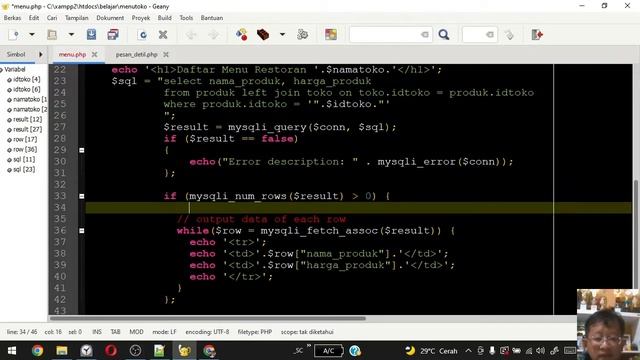This screenshot has width=640, height=360.
Task: Switch to the menu.php tab
Action: 72,54
